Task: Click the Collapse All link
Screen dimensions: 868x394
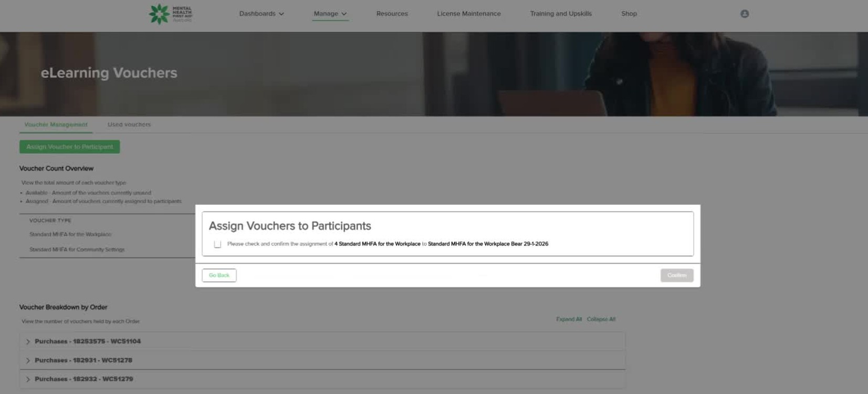Action: (x=601, y=319)
